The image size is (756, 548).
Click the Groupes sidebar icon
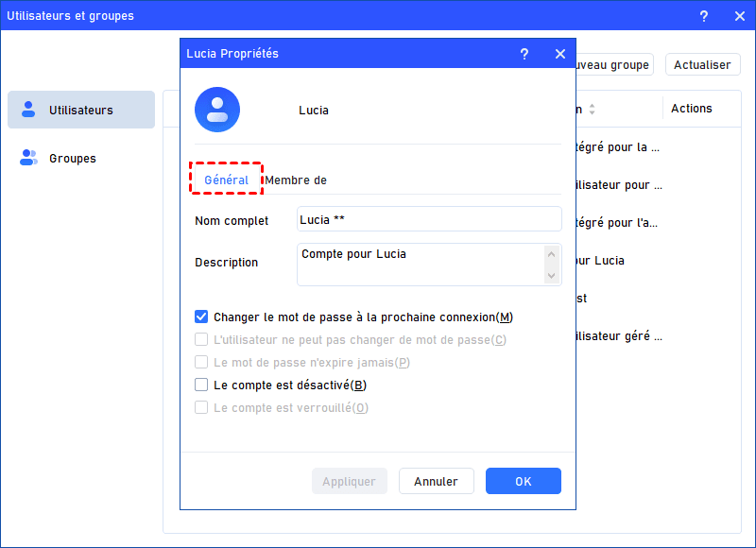coord(28,158)
